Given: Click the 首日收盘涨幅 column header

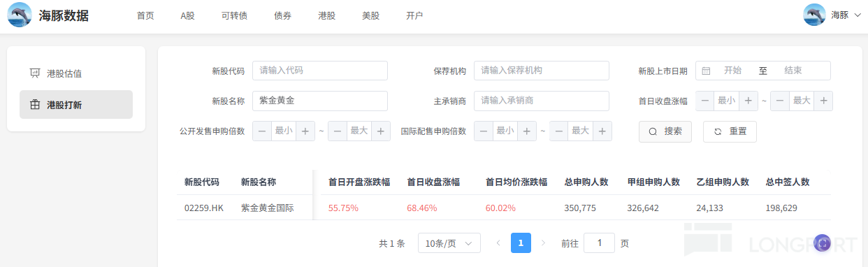Looking at the screenshot, I should 433,182.
